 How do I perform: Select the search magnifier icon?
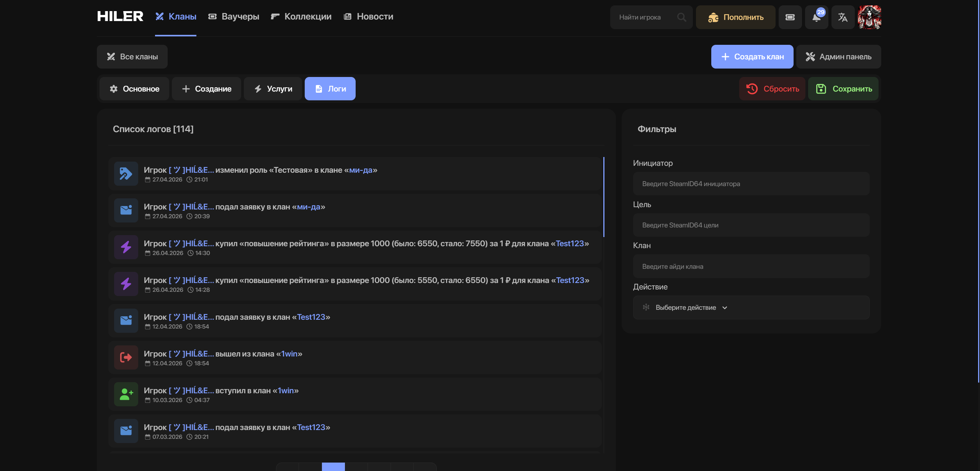tap(681, 17)
